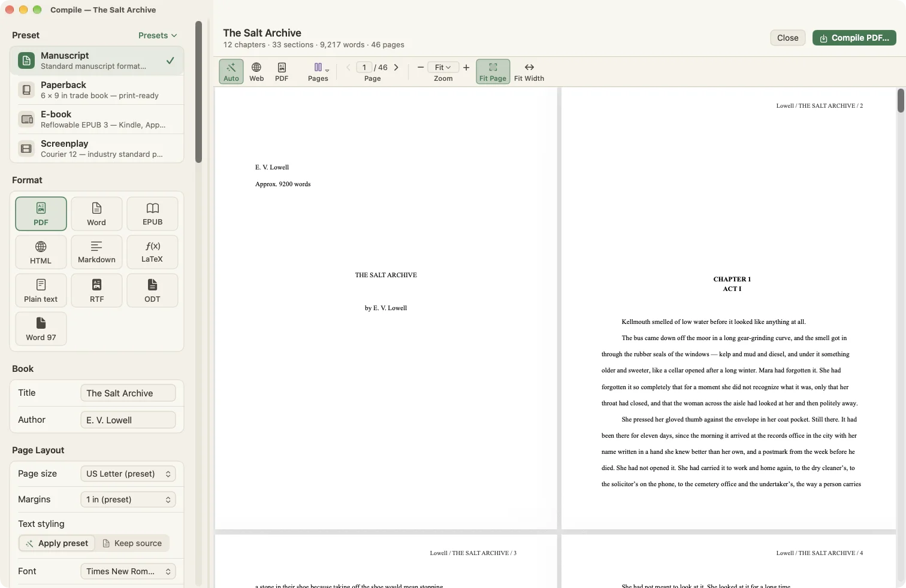The height and width of the screenshot is (588, 906).
Task: Pick the Word 97 format tile
Action: 41,329
